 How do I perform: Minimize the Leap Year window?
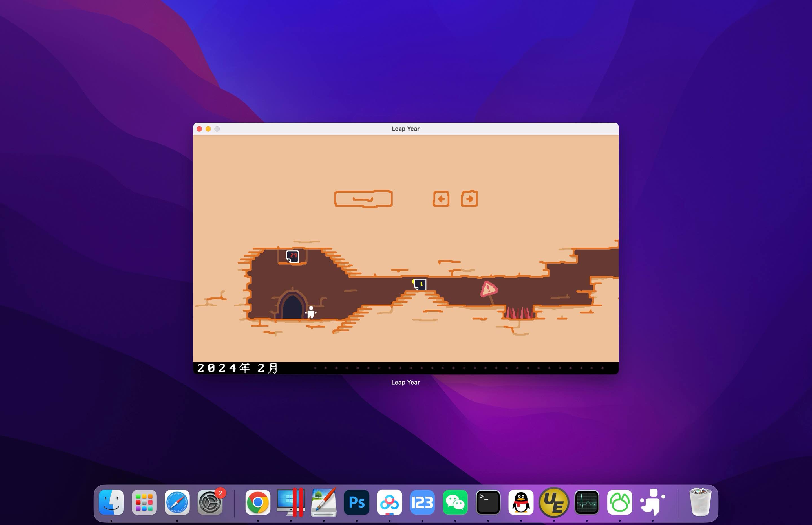(x=208, y=129)
